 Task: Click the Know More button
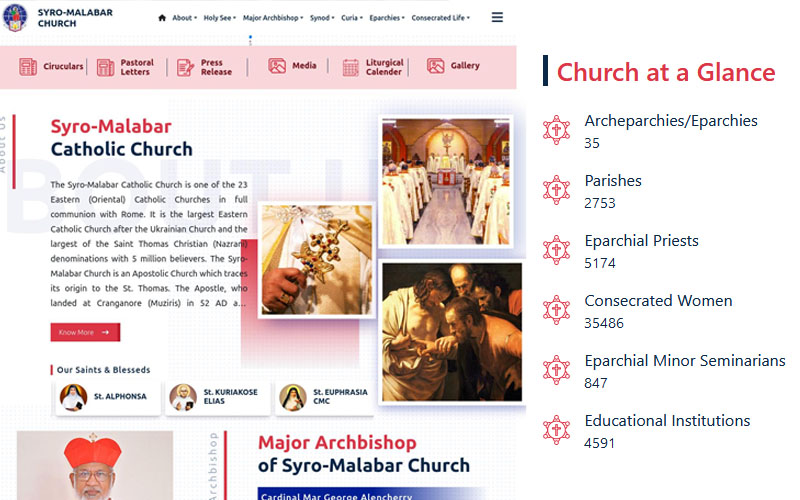(x=85, y=332)
